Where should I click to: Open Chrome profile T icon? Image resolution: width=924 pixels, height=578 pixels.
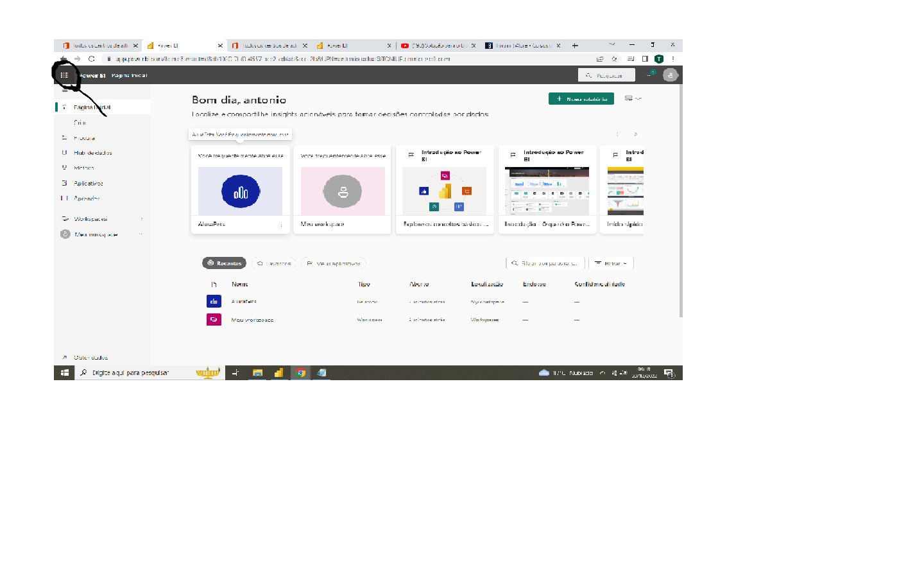[x=659, y=58]
